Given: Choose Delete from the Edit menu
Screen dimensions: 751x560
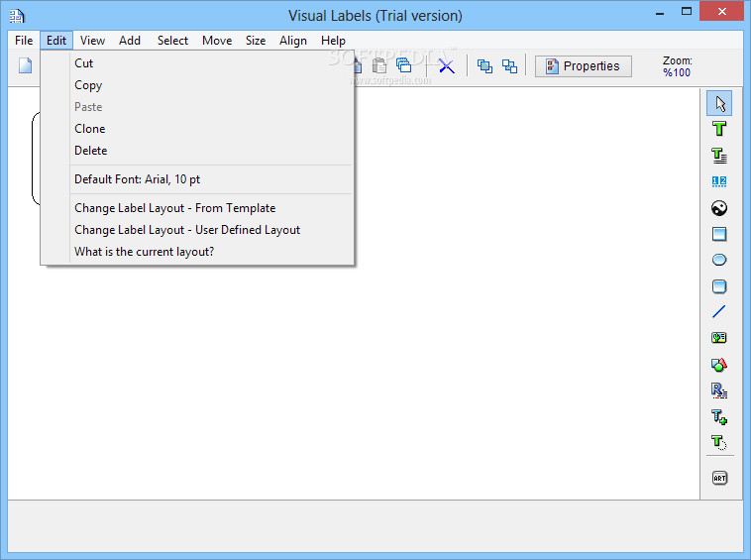Looking at the screenshot, I should (x=197, y=151).
